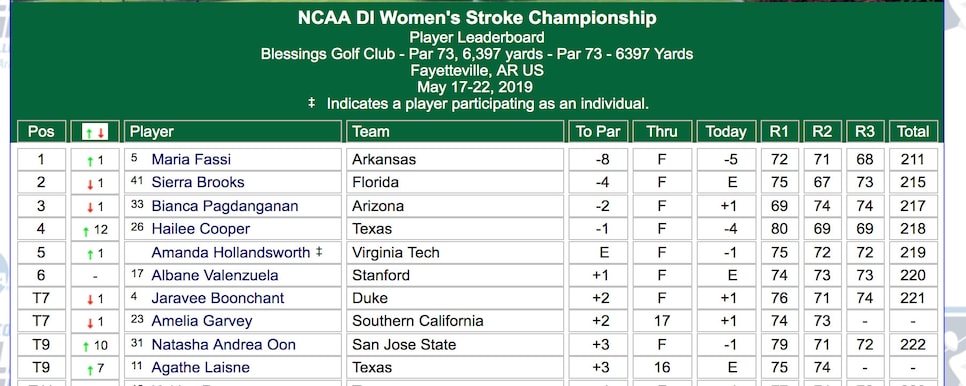Click individual marker beside Amanda Hollandsworth

(x=319, y=252)
